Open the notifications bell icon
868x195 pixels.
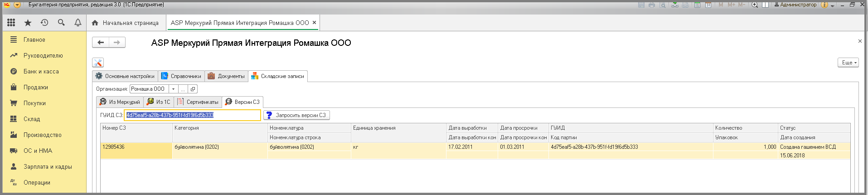tap(78, 23)
